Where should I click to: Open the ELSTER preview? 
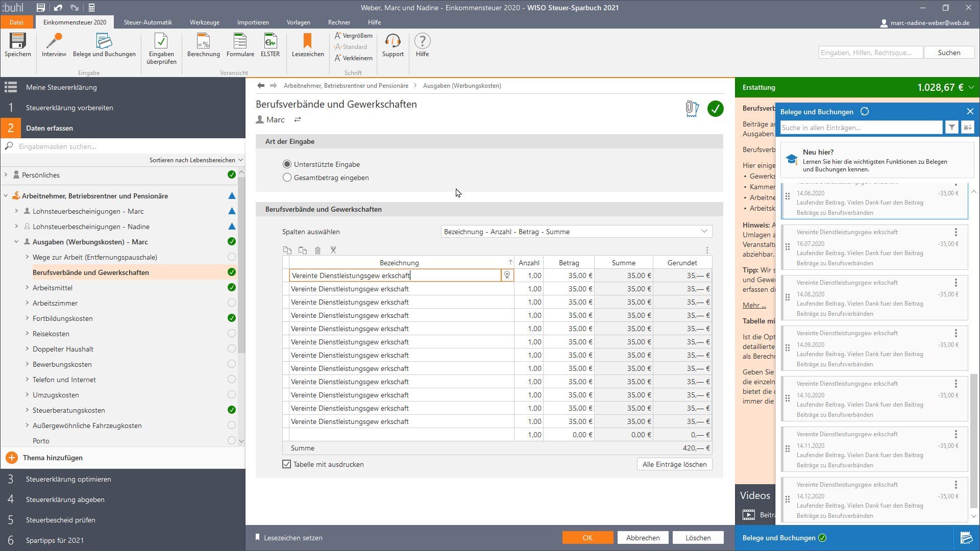(270, 45)
